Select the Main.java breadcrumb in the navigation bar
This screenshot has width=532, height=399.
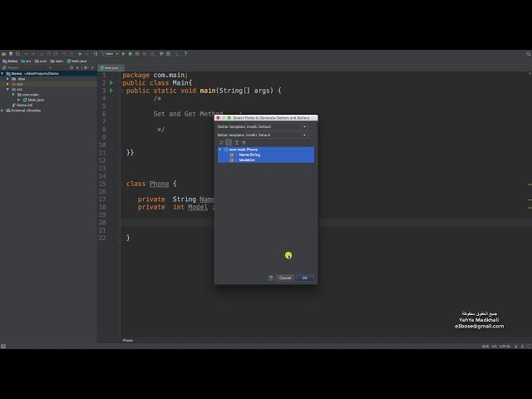tap(76, 61)
